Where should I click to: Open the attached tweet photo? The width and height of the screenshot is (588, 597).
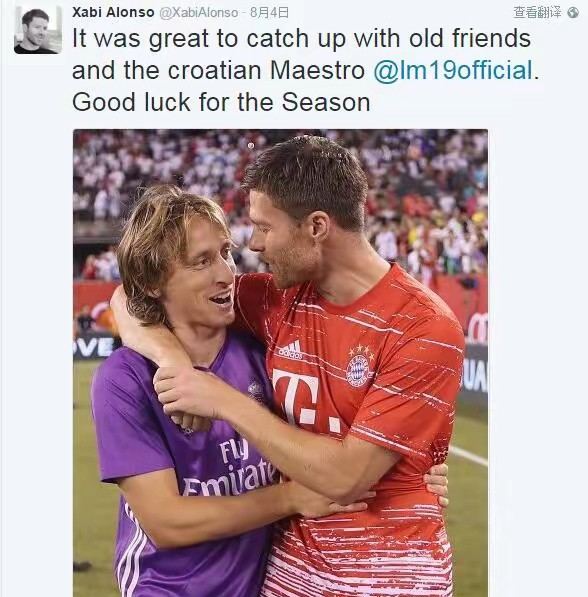pyautogui.click(x=280, y=363)
